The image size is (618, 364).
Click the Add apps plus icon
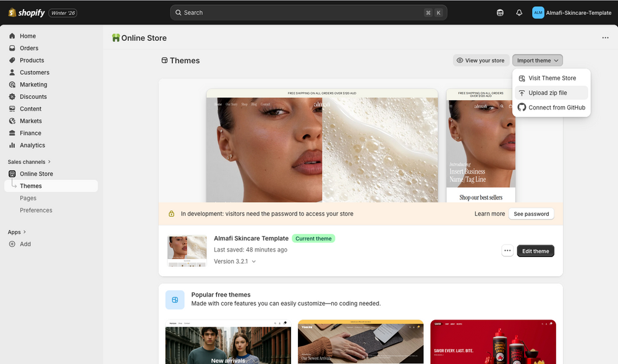click(x=12, y=244)
